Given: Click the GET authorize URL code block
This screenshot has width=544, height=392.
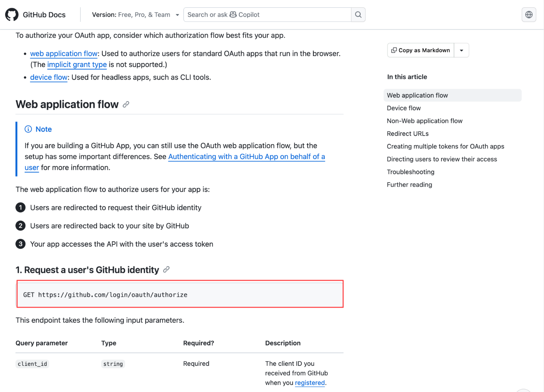Looking at the screenshot, I should [x=180, y=295].
